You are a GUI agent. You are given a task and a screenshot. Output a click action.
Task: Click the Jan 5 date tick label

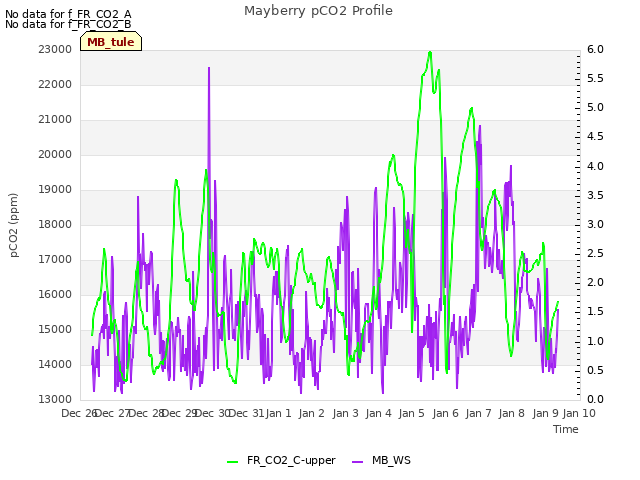pos(412,413)
